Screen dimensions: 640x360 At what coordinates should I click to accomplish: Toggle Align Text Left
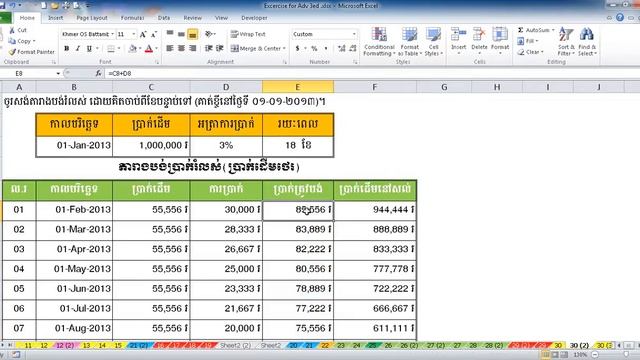(x=170, y=49)
